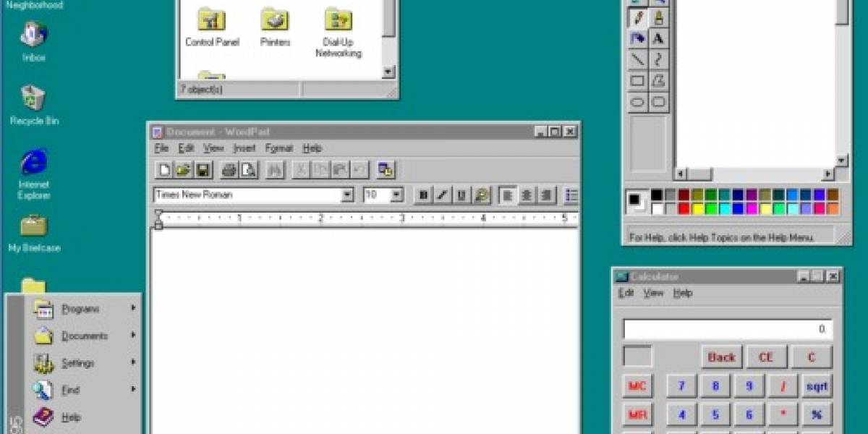Screen dimensions: 868x434
Task: Toggle Align Right in WordPad
Action: pos(546,195)
